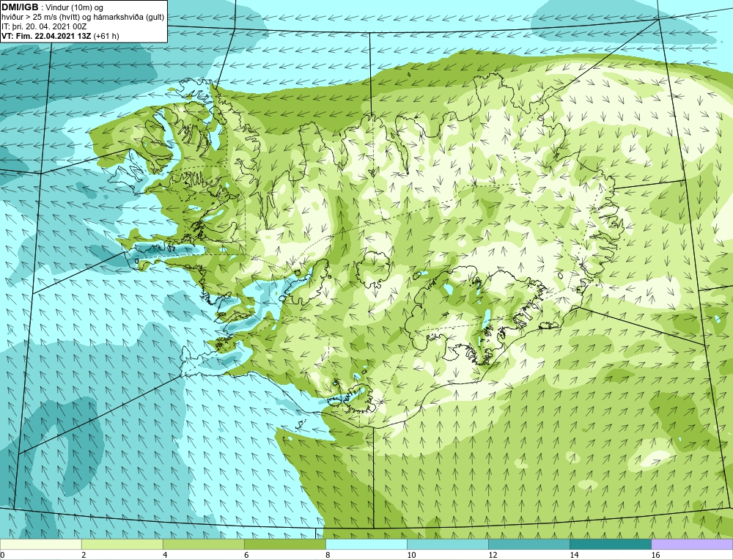
Task: Click the 6–8 m/s dark green legend swatch
Action: pyautogui.click(x=284, y=544)
